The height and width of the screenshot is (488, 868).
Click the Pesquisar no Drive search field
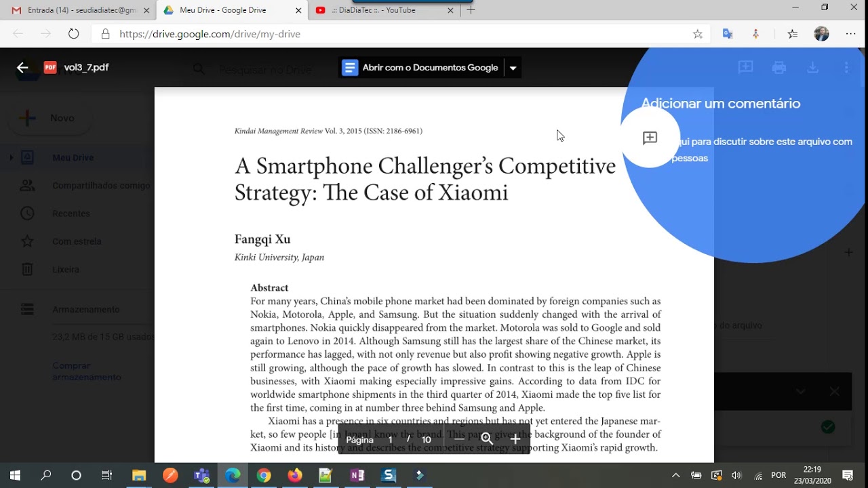(264, 69)
